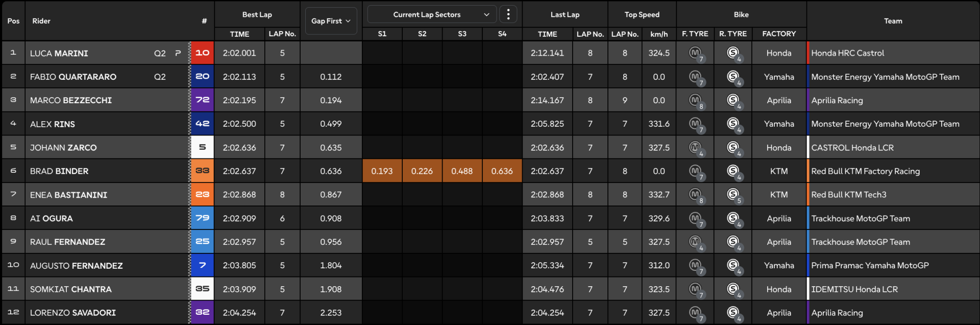Image resolution: width=980 pixels, height=325 pixels.
Task: Open team Honda HRC Castrol
Action: pos(847,53)
